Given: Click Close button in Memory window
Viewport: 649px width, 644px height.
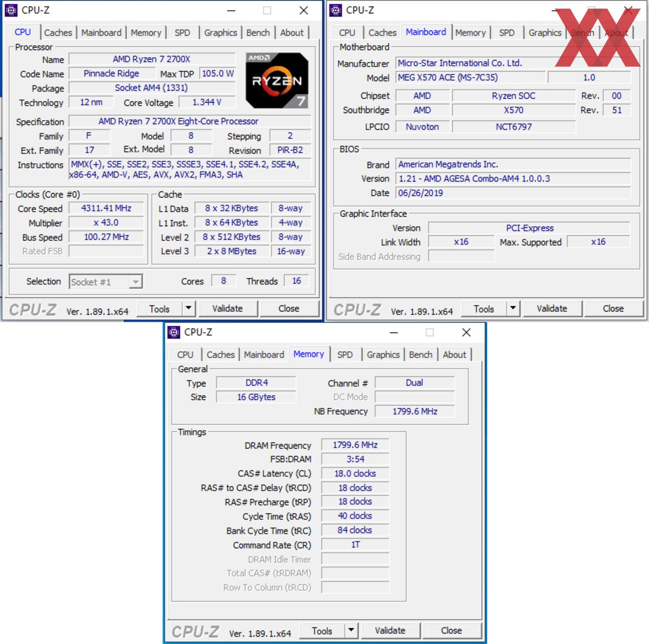Looking at the screenshot, I should [x=451, y=631].
